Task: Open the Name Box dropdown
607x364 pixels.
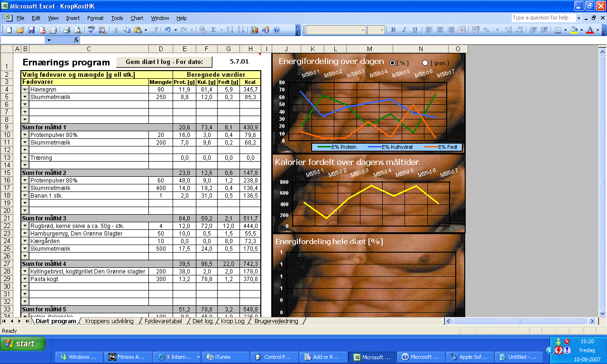Action: click(48, 40)
